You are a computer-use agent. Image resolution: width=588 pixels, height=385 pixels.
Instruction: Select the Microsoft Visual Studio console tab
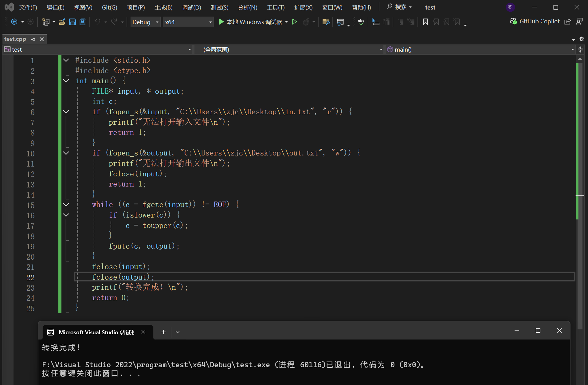(98, 332)
